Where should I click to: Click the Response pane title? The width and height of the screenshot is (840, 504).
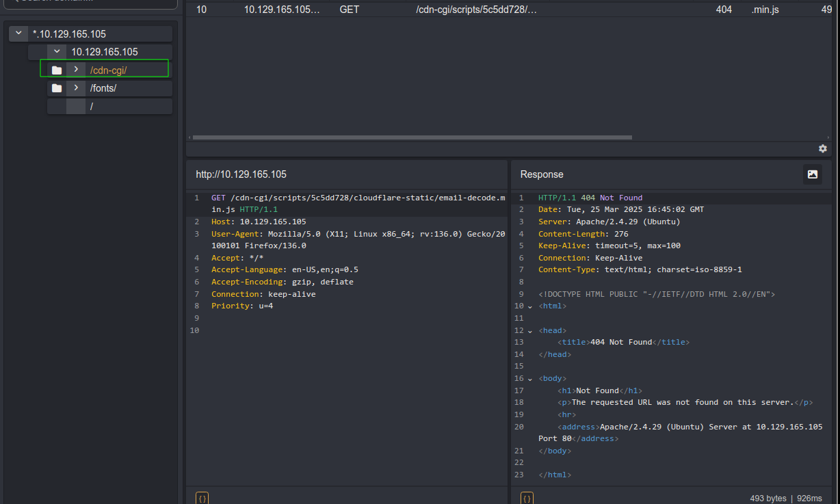coord(542,174)
